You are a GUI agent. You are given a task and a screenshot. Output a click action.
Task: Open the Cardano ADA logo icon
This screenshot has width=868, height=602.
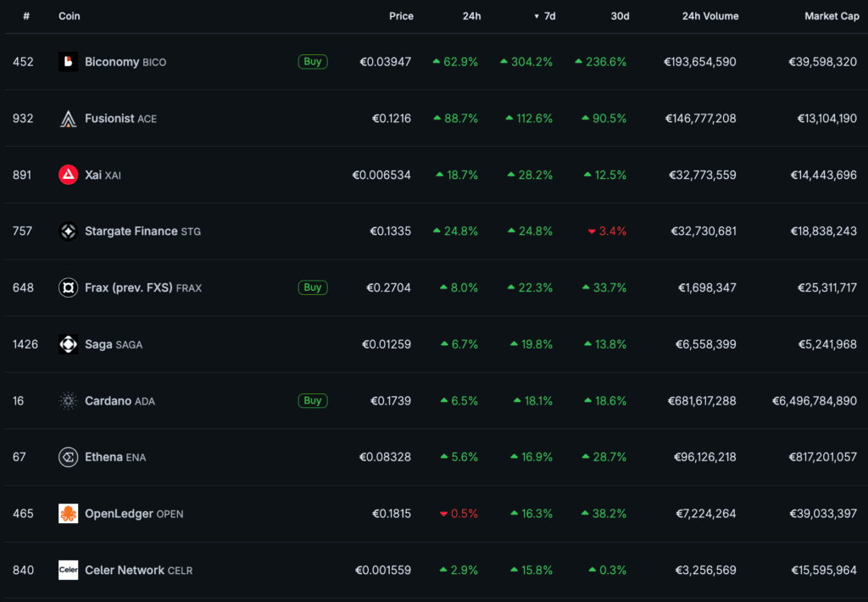(68, 400)
